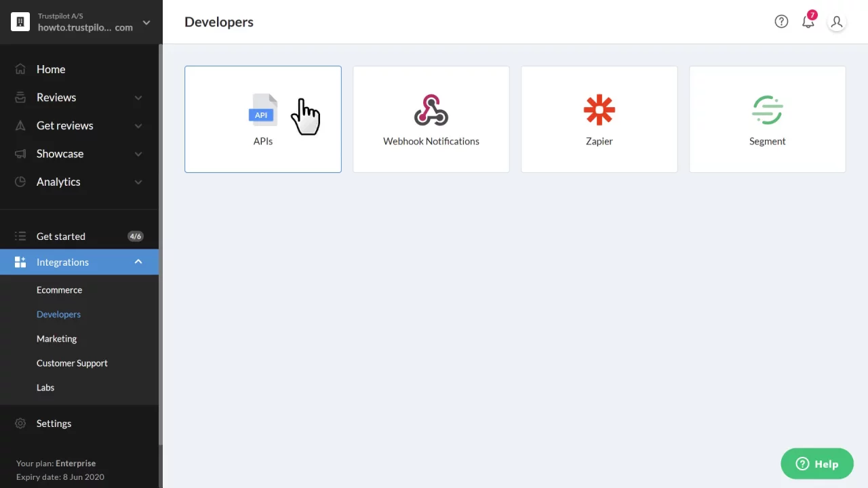The height and width of the screenshot is (488, 868).
Task: Click the help question mark icon
Action: click(781, 22)
